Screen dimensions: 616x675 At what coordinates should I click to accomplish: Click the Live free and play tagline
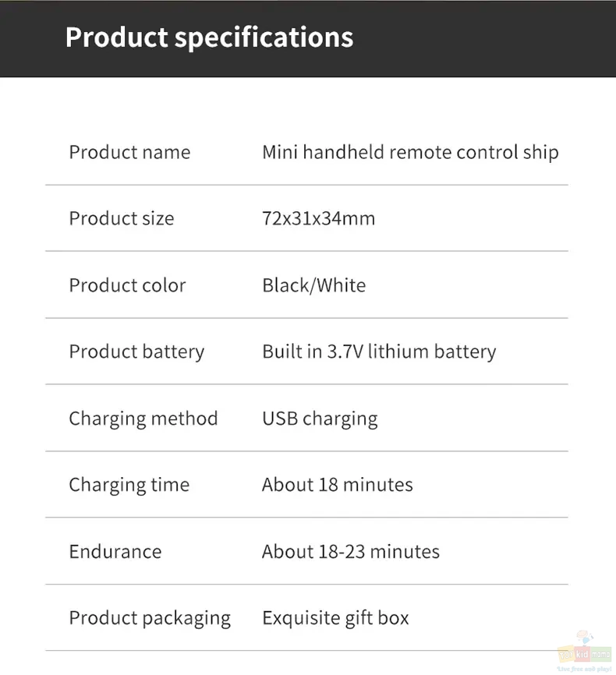[584, 669]
